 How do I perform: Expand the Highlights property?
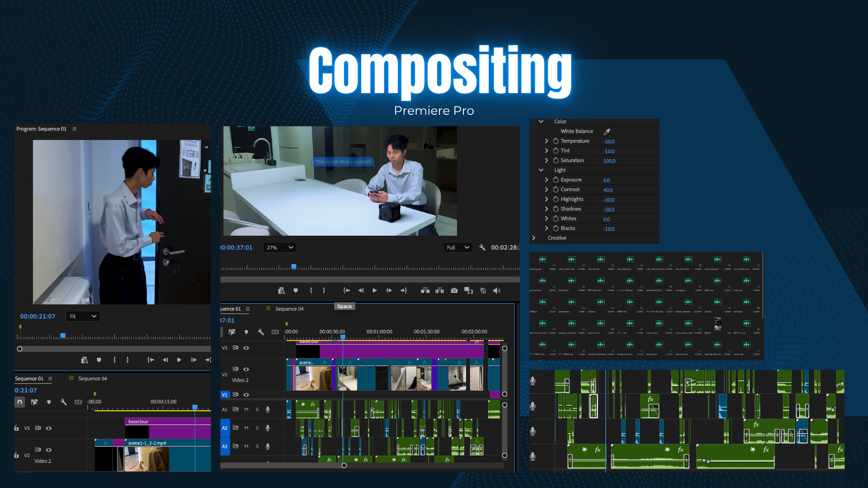coord(547,199)
